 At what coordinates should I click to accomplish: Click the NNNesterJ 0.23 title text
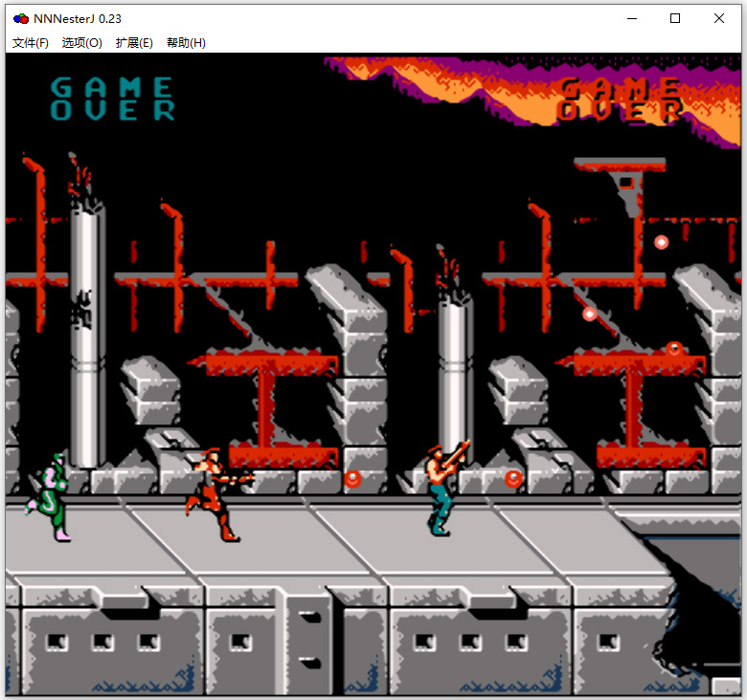(78, 18)
